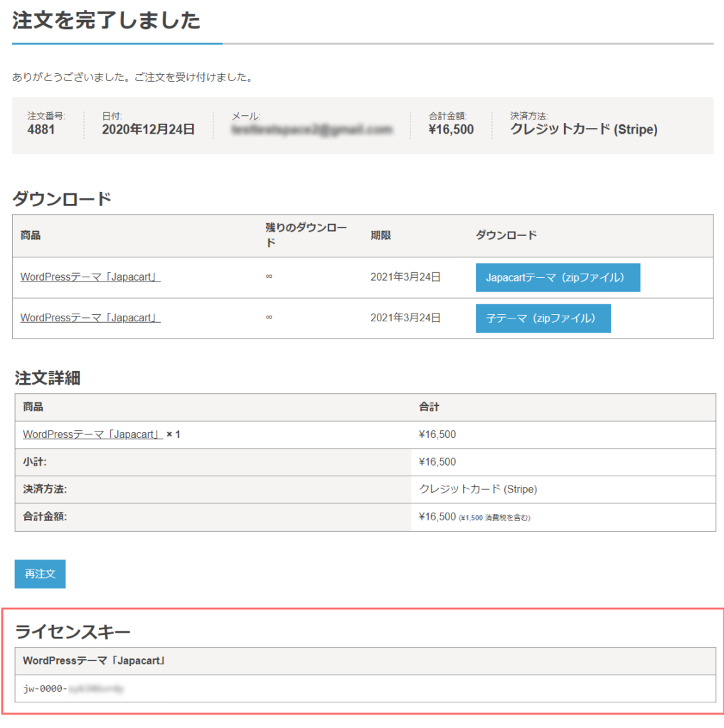This screenshot has width=724, height=728.
Task: Click the Japacartテーマ (zipファイル) download button
Action: [558, 278]
